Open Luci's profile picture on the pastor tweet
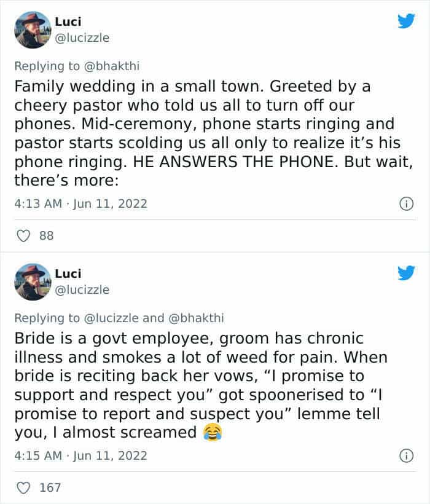 tap(31, 29)
